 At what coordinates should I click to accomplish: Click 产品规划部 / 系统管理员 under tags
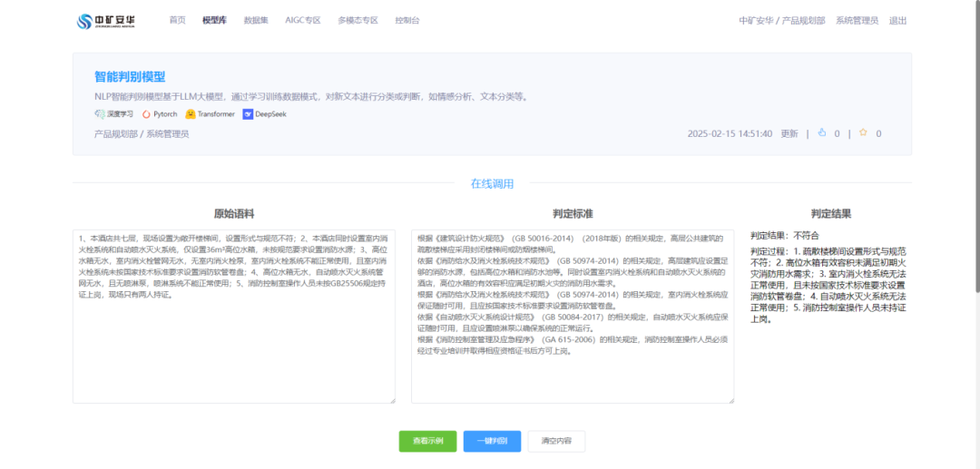(142, 133)
